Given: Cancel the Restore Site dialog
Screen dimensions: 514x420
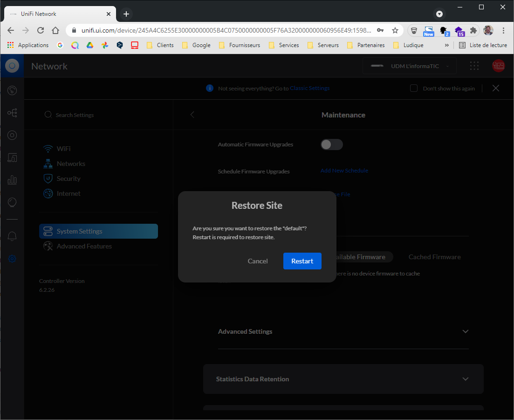Looking at the screenshot, I should point(258,261).
